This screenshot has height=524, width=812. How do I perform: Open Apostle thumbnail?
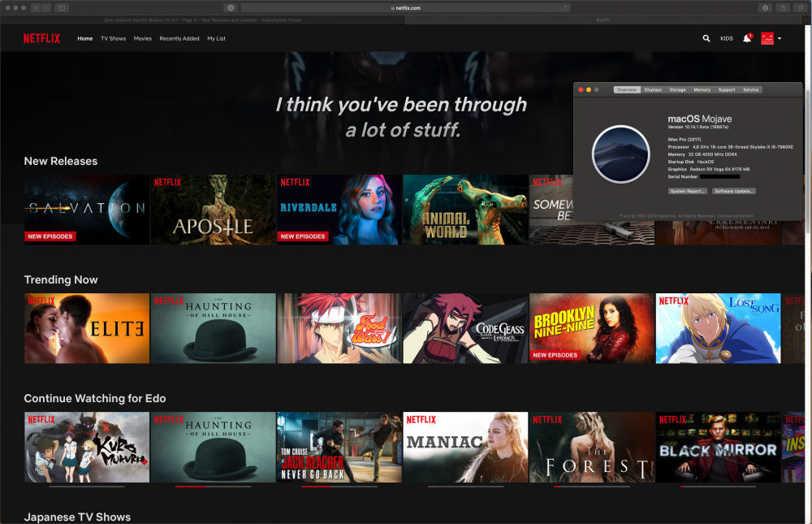pos(213,210)
